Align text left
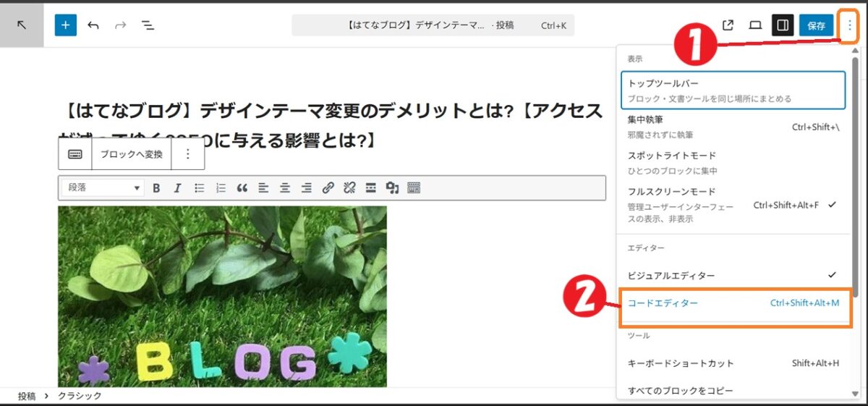 click(x=263, y=188)
